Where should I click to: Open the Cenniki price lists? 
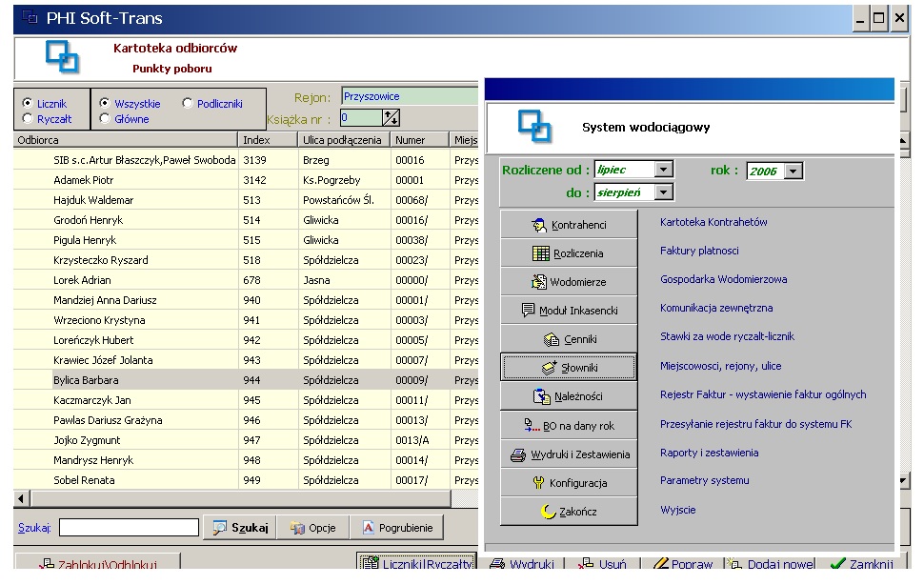[569, 339]
